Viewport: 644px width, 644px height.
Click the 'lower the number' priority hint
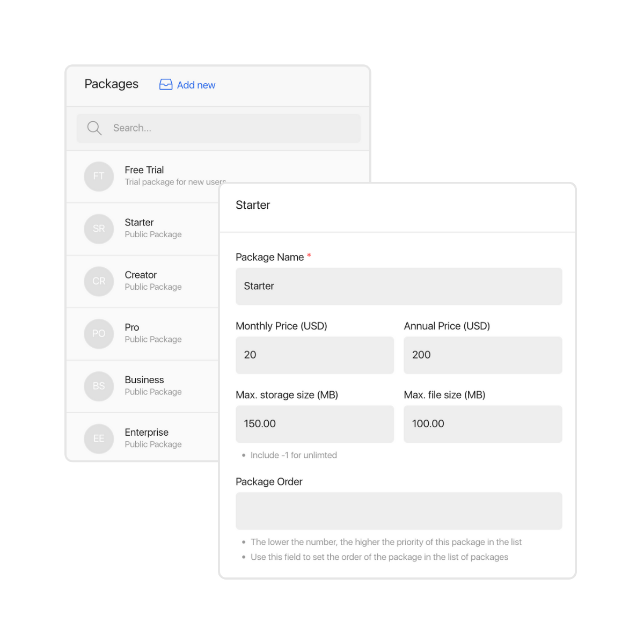386,542
